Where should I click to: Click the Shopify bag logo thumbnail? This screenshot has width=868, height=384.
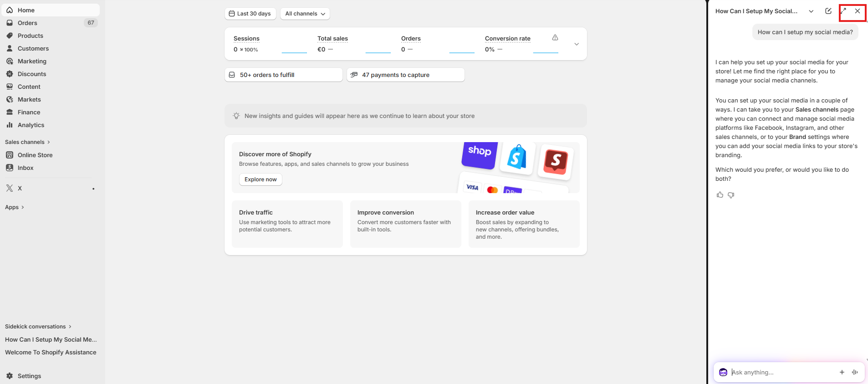pyautogui.click(x=517, y=159)
